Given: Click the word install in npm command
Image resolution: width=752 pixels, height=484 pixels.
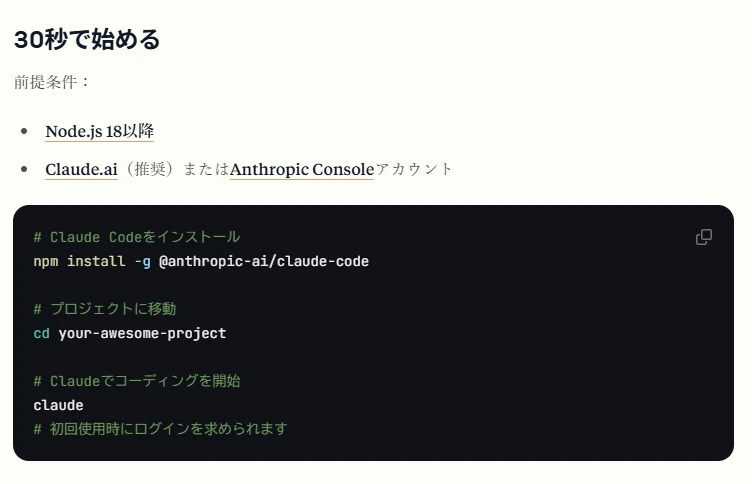Looking at the screenshot, I should 96,261.
